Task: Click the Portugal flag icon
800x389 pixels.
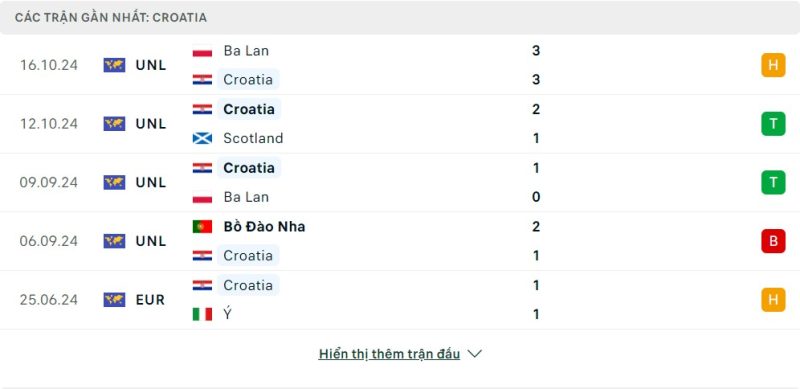Action: coord(202,227)
